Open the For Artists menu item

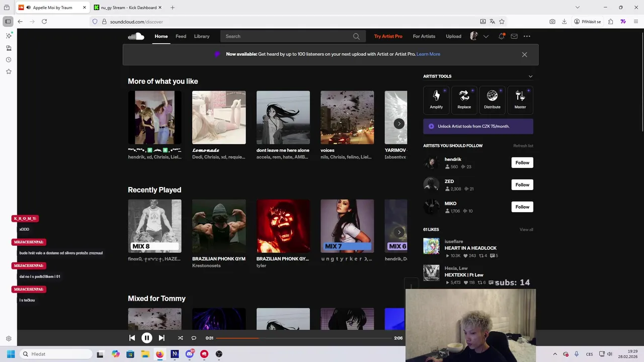(x=424, y=36)
